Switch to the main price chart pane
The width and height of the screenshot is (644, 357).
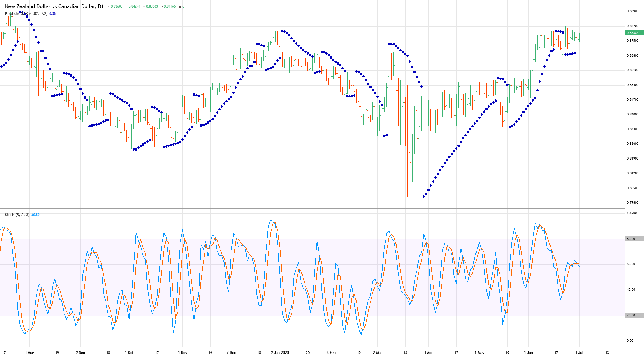click(319, 116)
